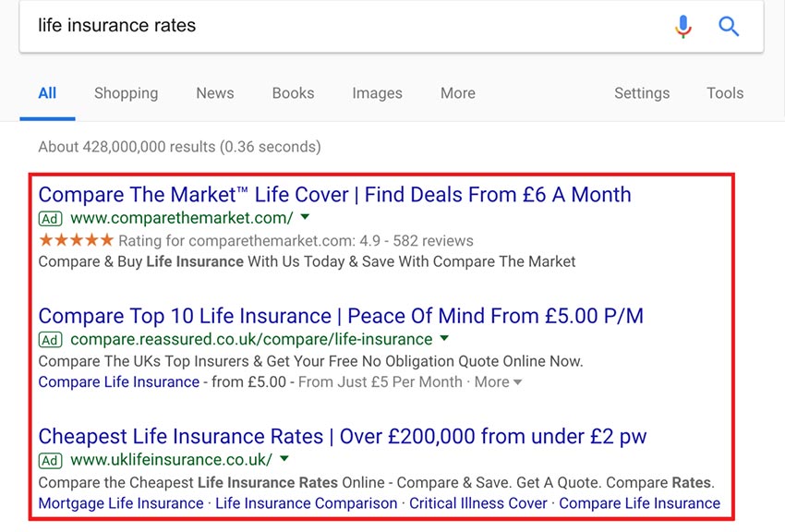
Task: Open Compare Top 10 Life Insurance ad headline
Action: click(x=341, y=316)
